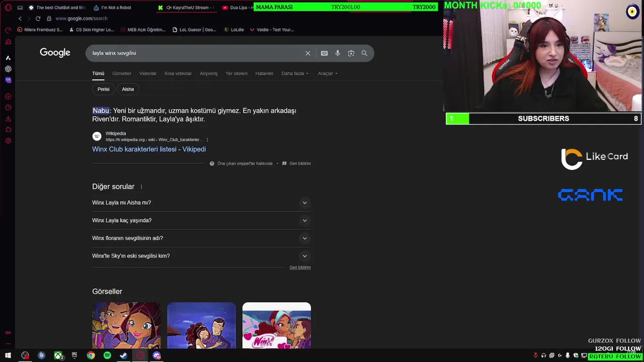Filter results with Perisi chip
The height and width of the screenshot is (362, 644).
tap(104, 89)
